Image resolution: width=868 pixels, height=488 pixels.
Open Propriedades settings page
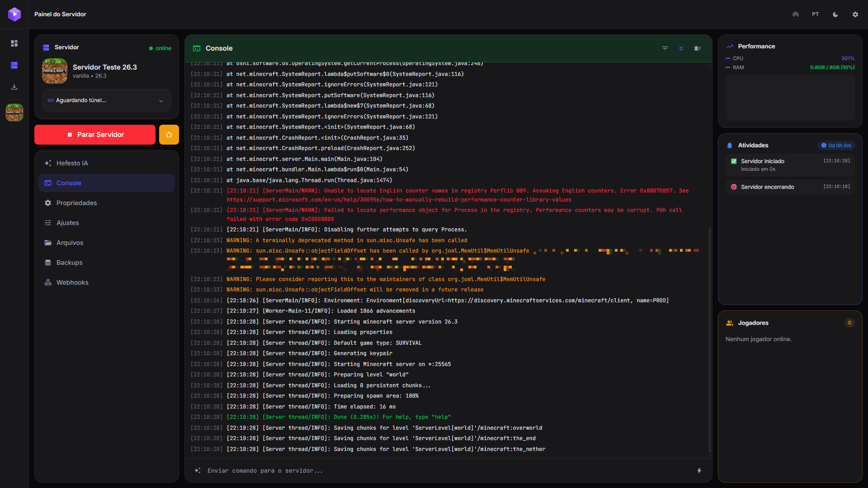point(107,203)
